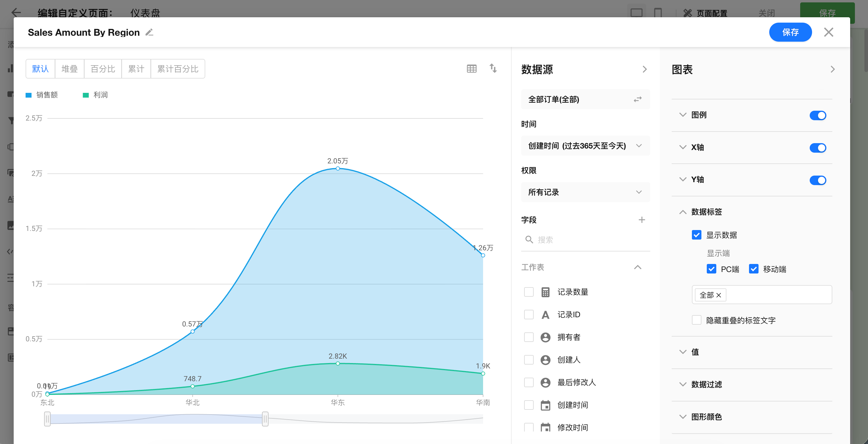Screen dimensions: 868x444
Task: Add a field with the plus icon
Action: (x=642, y=220)
